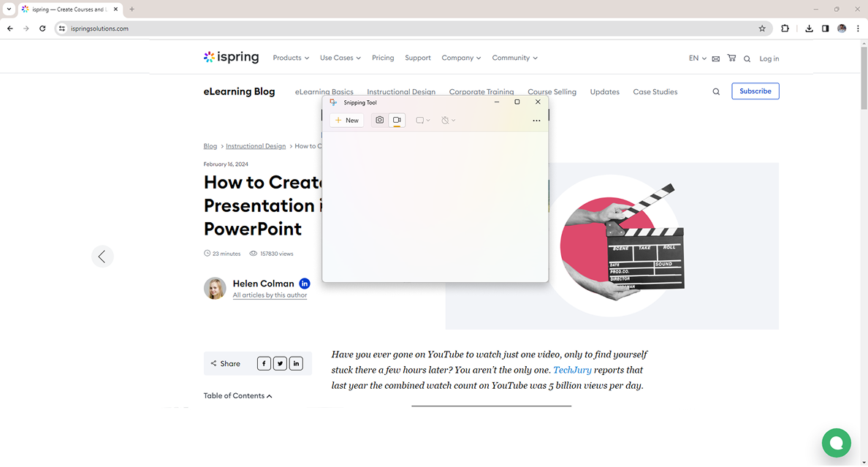The width and height of the screenshot is (868, 467).
Task: Click the Subscribe button
Action: coord(755,91)
